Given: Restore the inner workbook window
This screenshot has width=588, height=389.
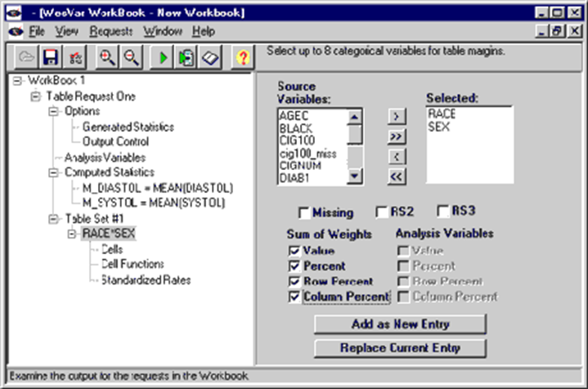Looking at the screenshot, I should 557,31.
